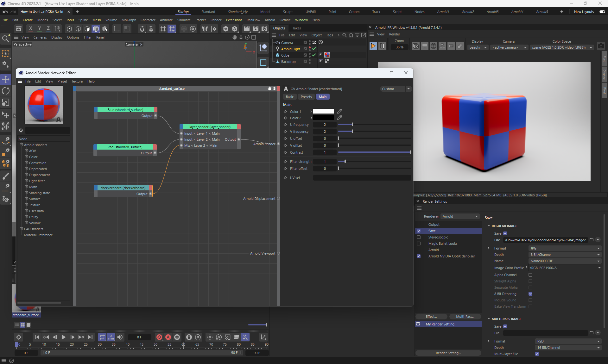Viewport: 608px width, 364px height.
Task: Select the Rotate tool in left toolbar
Action: [6, 91]
